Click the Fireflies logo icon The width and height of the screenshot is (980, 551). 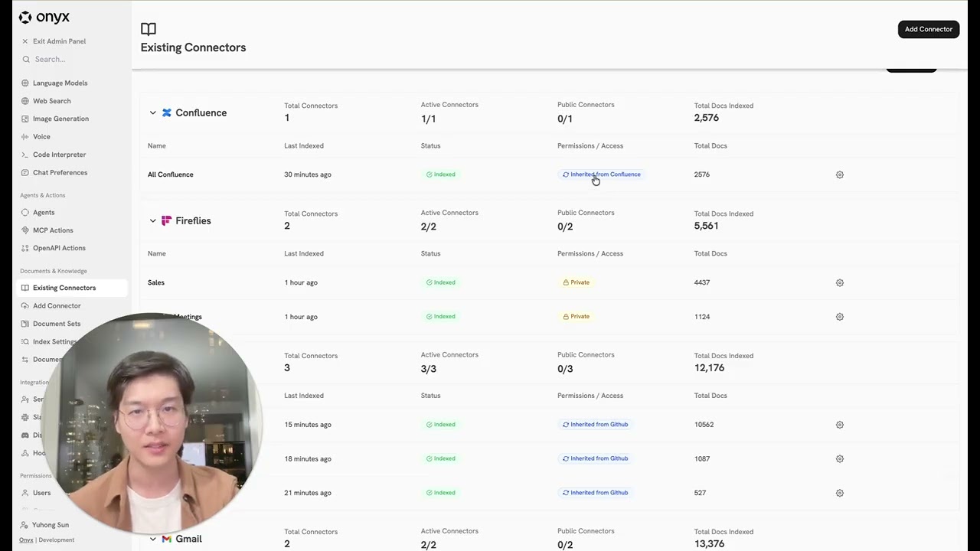(167, 220)
